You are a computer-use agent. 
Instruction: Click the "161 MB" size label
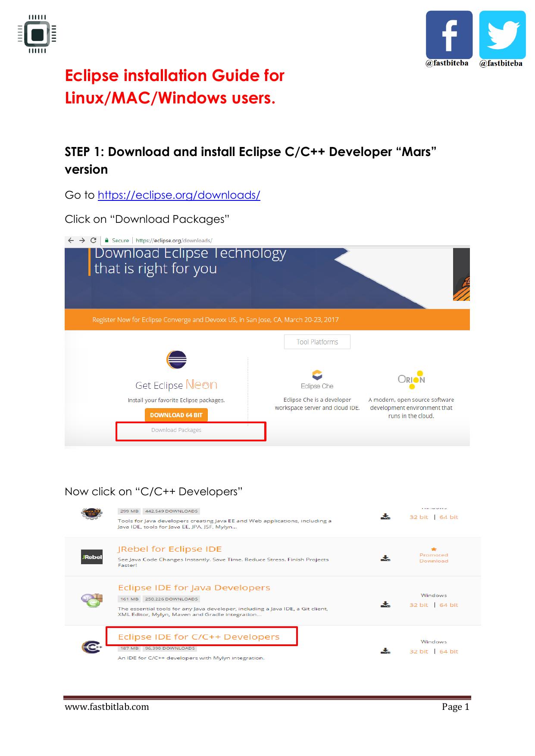[x=129, y=599]
